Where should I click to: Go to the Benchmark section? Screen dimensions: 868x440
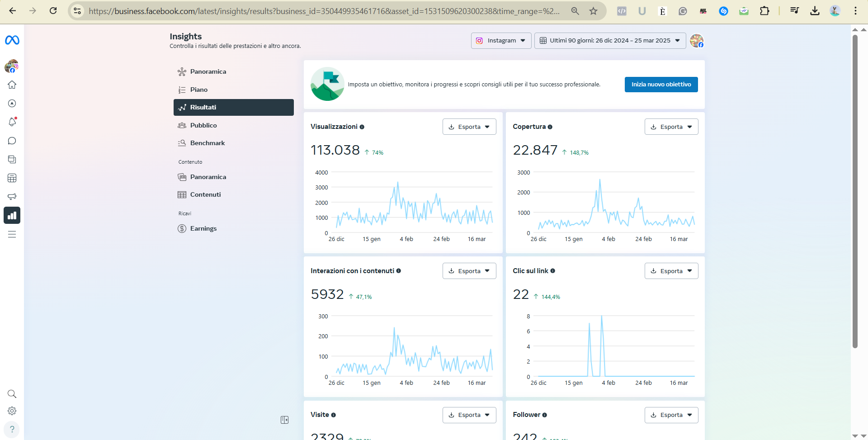pos(207,143)
